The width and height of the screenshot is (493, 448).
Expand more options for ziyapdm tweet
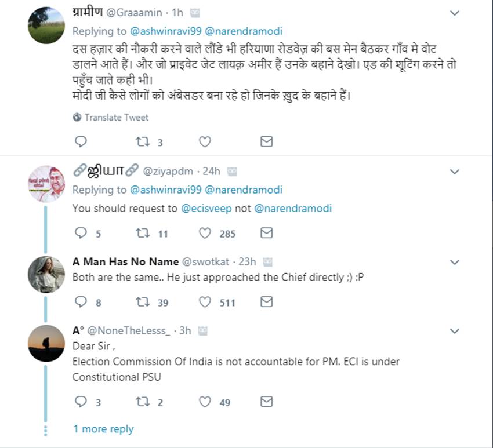(455, 172)
